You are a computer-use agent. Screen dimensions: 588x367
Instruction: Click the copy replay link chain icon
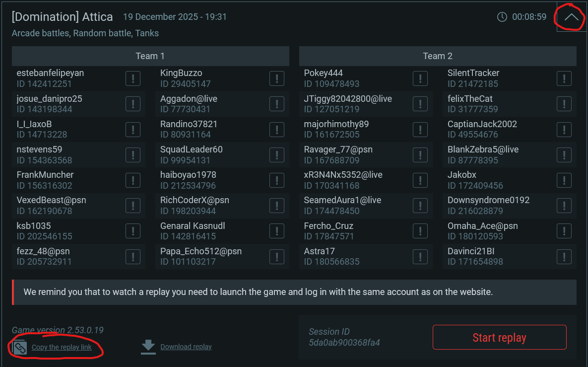pos(20,347)
